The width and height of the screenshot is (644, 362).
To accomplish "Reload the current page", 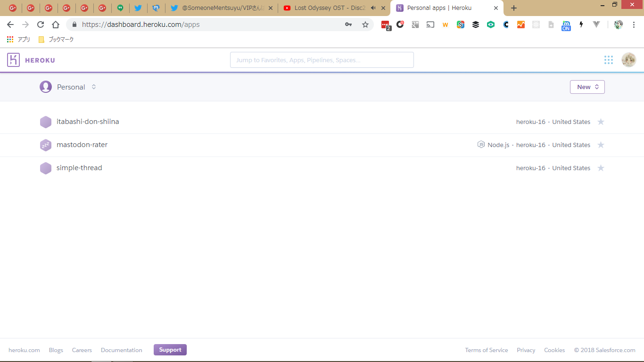I will click(41, 25).
